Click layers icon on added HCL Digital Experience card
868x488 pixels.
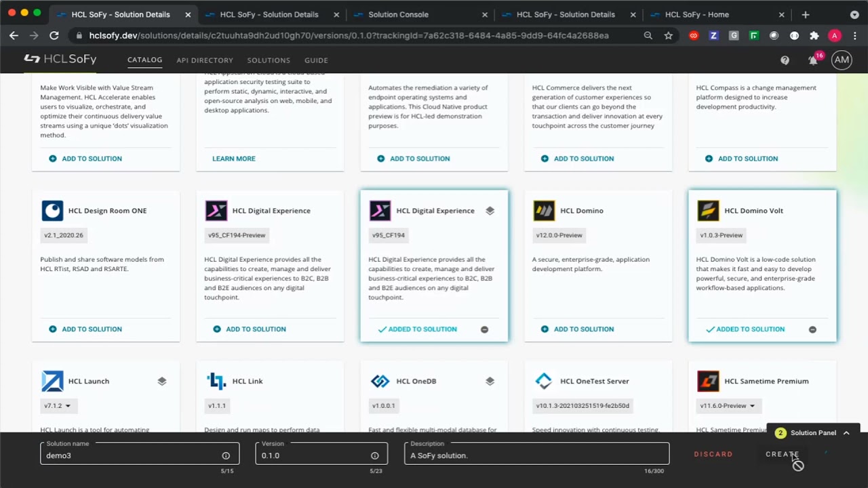coord(490,211)
